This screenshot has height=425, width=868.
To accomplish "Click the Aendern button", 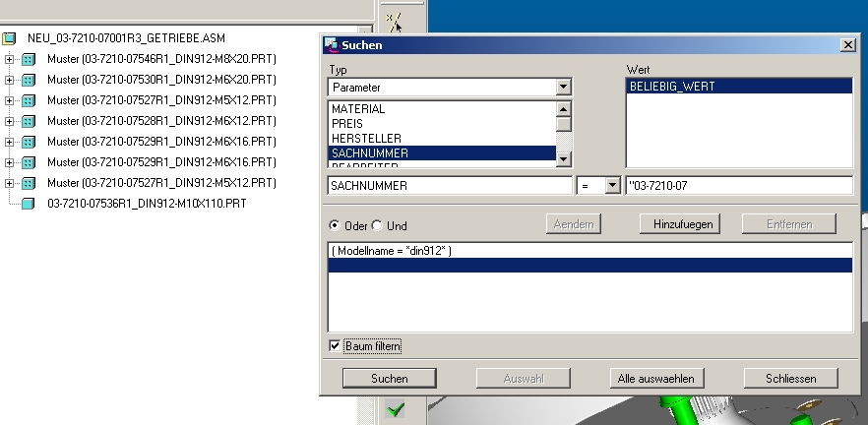I will tap(574, 224).
